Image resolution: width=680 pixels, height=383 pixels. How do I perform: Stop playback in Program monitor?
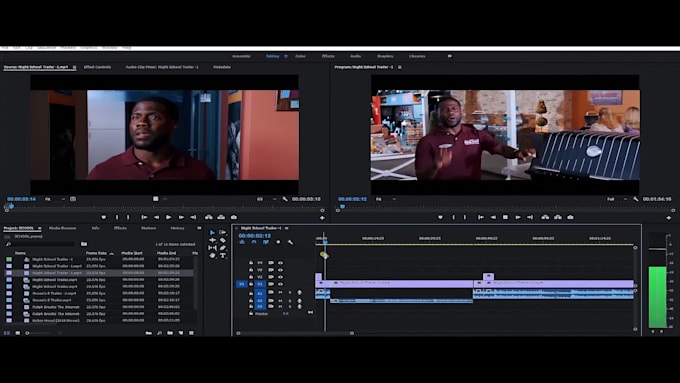pyautogui.click(x=505, y=217)
